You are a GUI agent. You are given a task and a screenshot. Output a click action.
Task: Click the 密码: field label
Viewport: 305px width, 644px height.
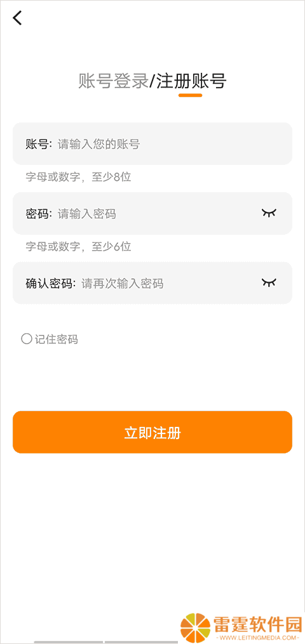click(x=39, y=214)
